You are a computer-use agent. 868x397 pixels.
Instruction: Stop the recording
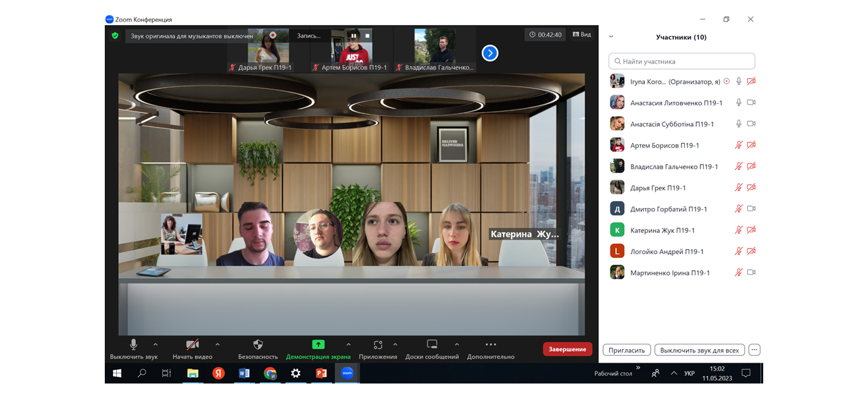[367, 35]
